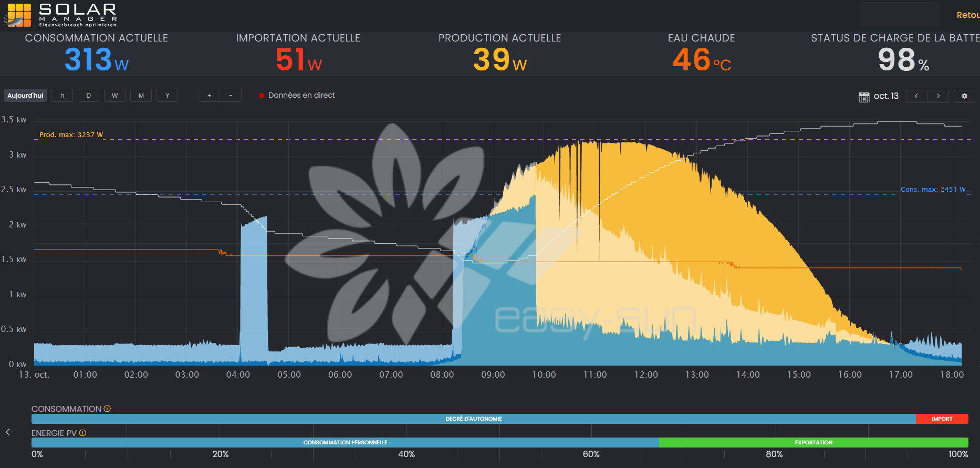
Task: Click info icon next to ENERGIE PV
Action: (82, 433)
